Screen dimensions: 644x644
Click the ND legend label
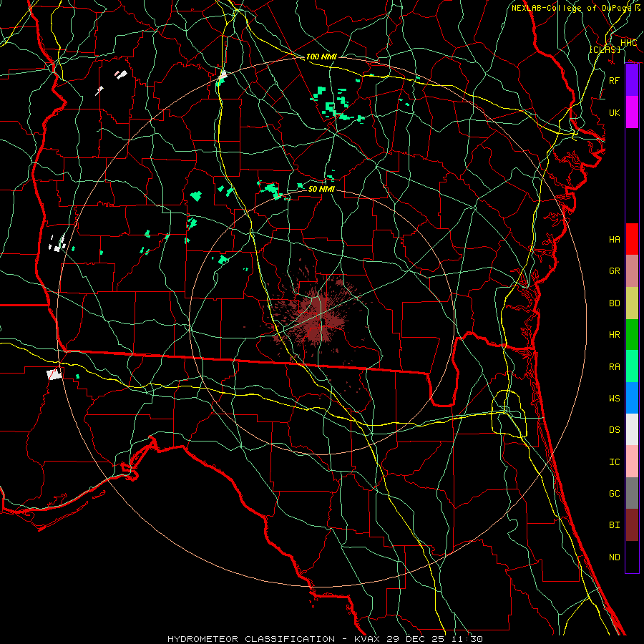(615, 557)
